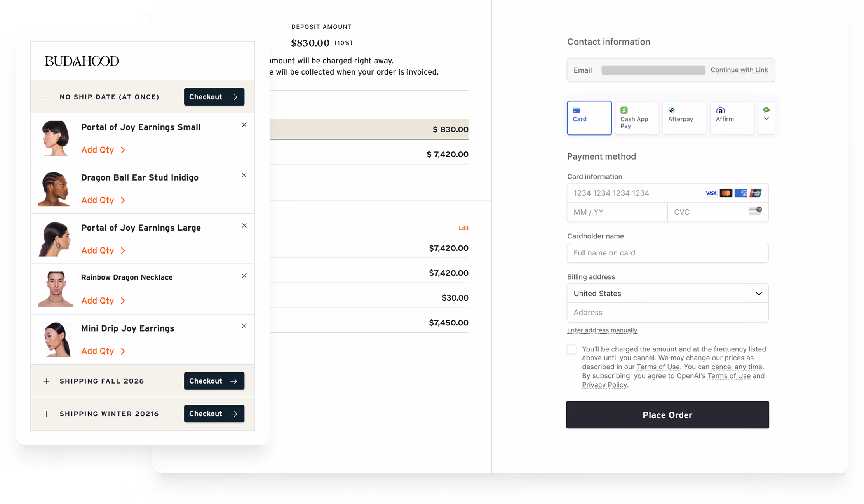Remove Portal of Joy Earnings Small item
This screenshot has width=864, height=504.
click(244, 125)
